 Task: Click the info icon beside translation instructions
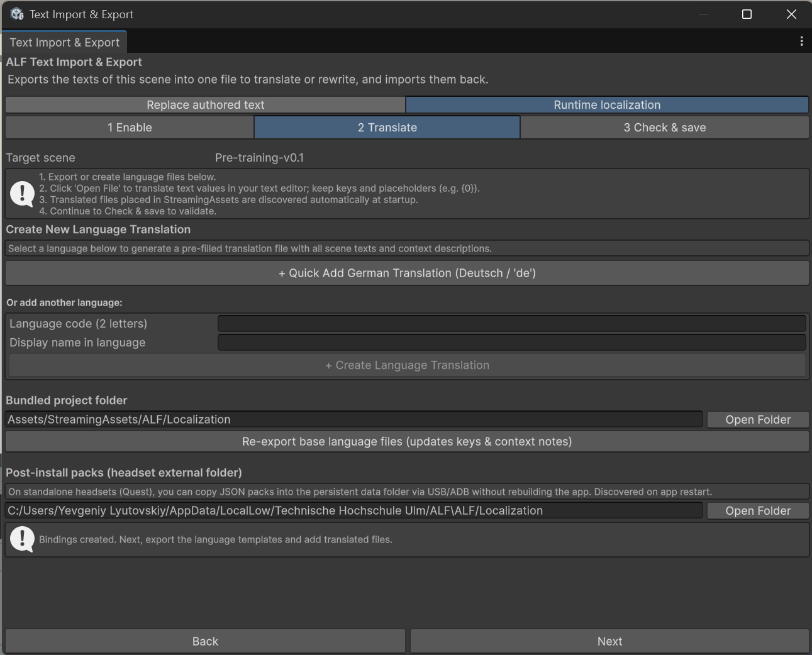click(22, 194)
